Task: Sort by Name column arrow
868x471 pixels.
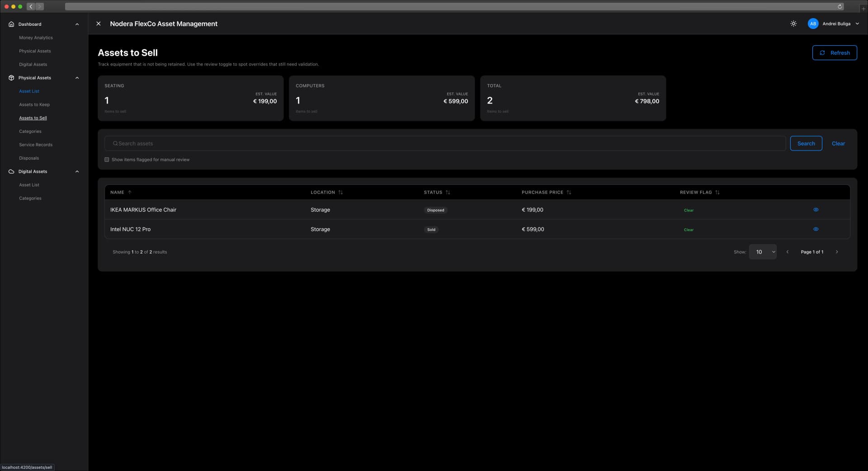Action: pyautogui.click(x=130, y=192)
